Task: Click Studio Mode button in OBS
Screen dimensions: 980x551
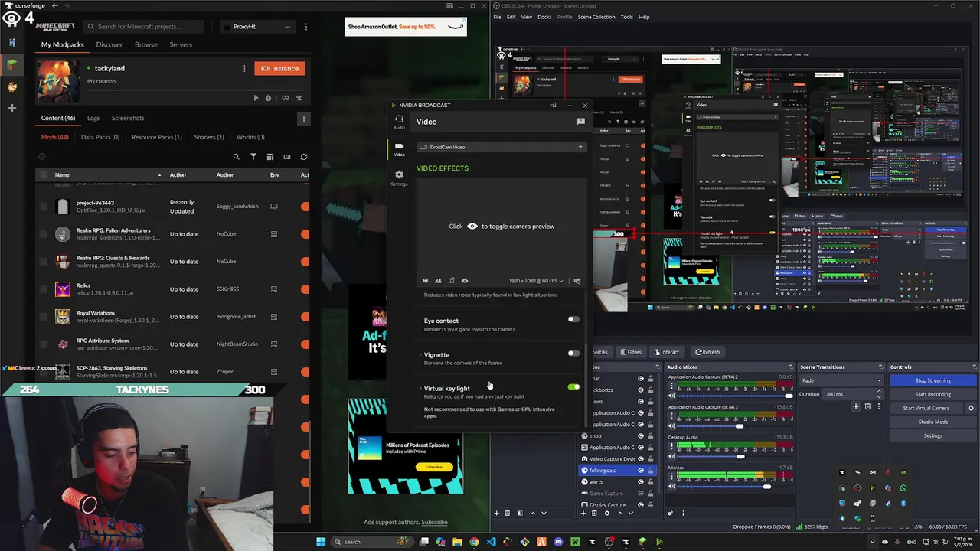Action: point(933,422)
